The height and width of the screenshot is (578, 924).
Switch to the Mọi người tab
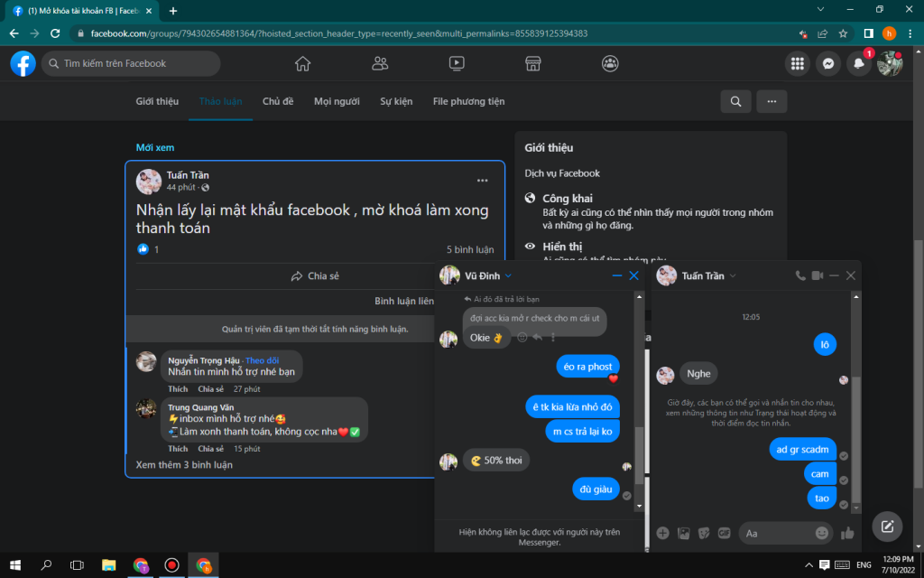coord(337,101)
